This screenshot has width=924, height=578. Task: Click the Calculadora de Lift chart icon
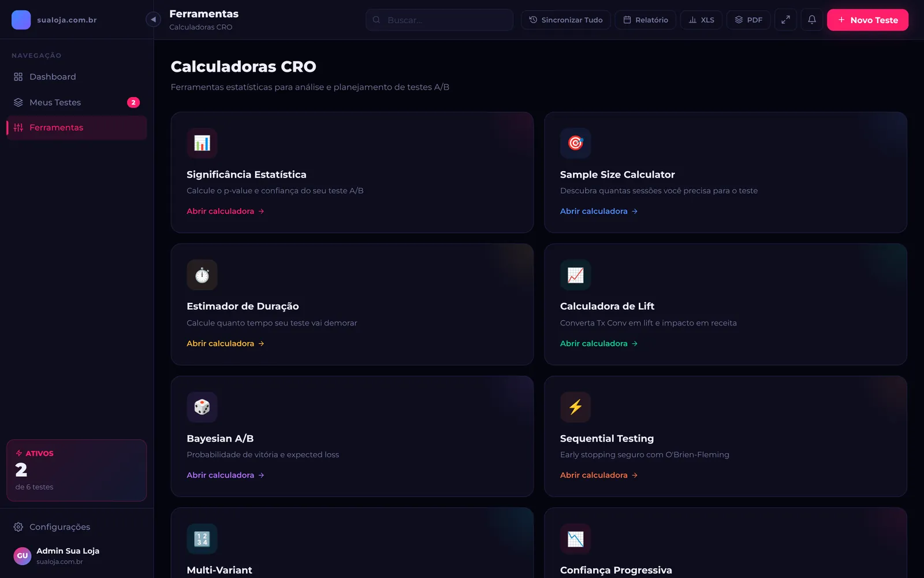pos(575,275)
